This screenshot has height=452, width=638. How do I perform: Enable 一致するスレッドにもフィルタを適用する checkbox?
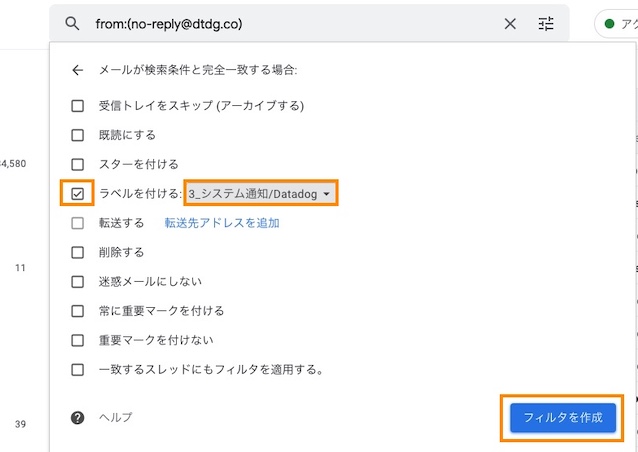77,370
